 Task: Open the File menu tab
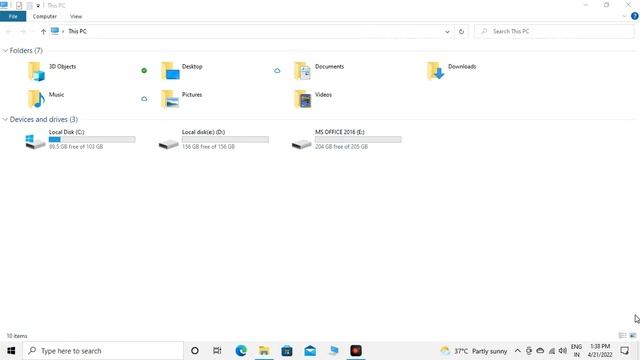tap(13, 16)
